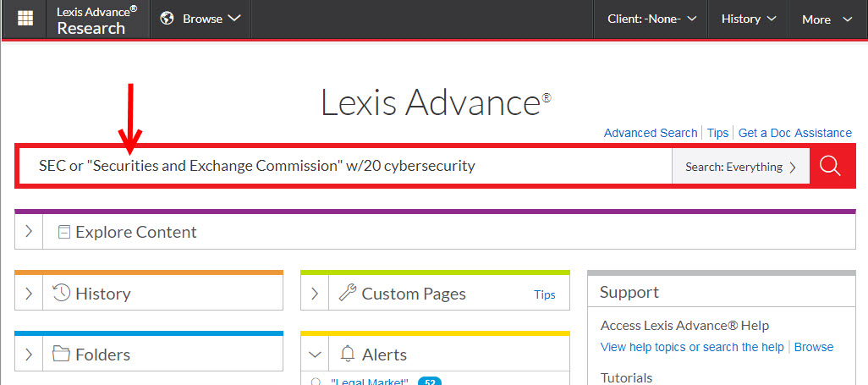
Task: Click Tips link in Custom Pages panel
Action: [545, 294]
